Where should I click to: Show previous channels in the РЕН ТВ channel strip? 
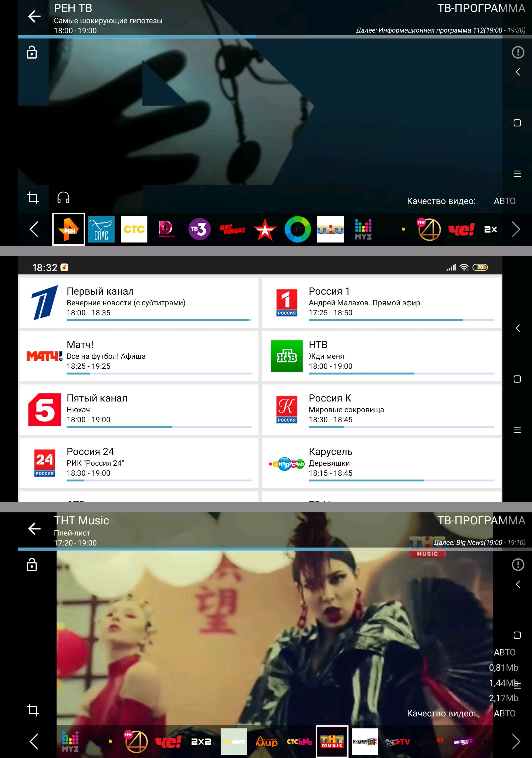[34, 229]
